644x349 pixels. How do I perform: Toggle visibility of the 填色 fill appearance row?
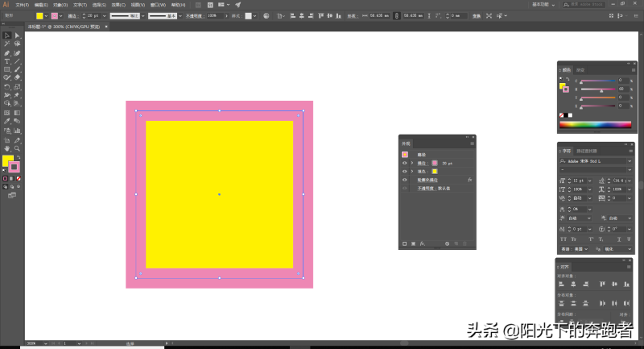(404, 172)
